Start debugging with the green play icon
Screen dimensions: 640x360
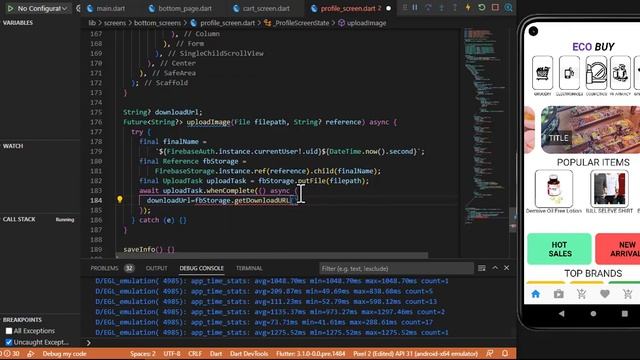[10, 8]
